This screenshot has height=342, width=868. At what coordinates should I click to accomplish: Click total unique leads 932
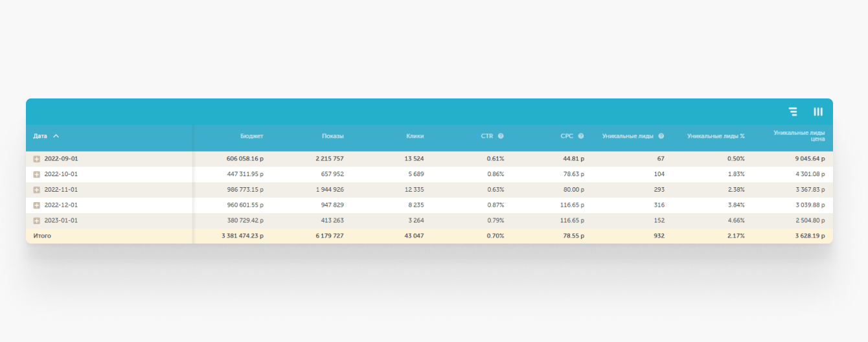659,236
